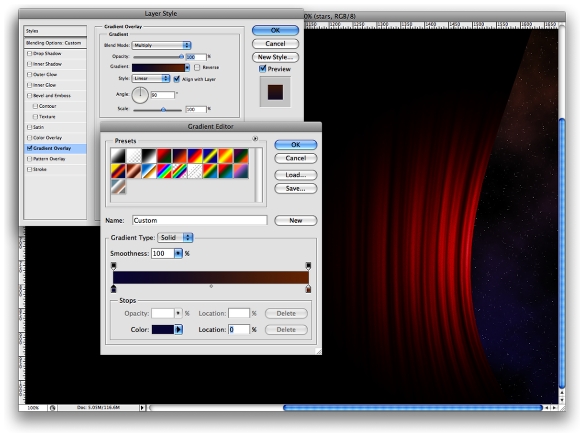Select the left dark blue color stop
The height and width of the screenshot is (433, 580).
point(114,289)
